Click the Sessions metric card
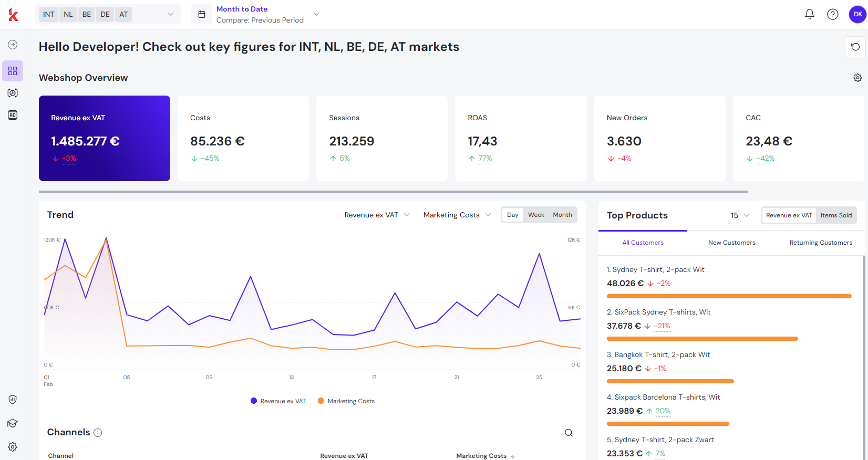Viewport: 868px width, 460px height. [x=381, y=138]
